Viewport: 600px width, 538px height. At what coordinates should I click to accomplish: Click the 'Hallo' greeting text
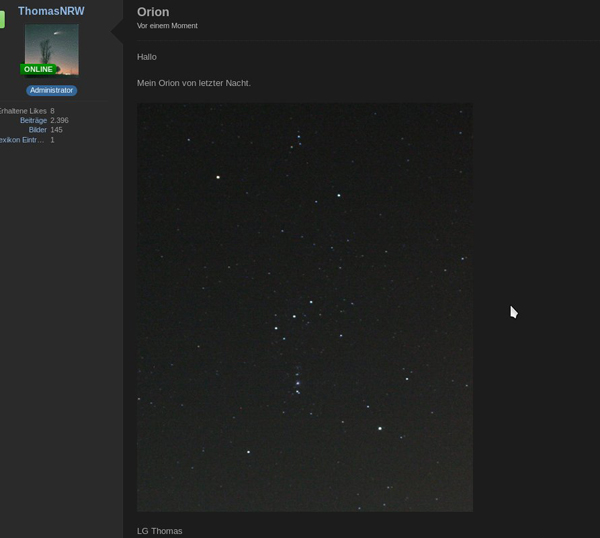click(147, 57)
